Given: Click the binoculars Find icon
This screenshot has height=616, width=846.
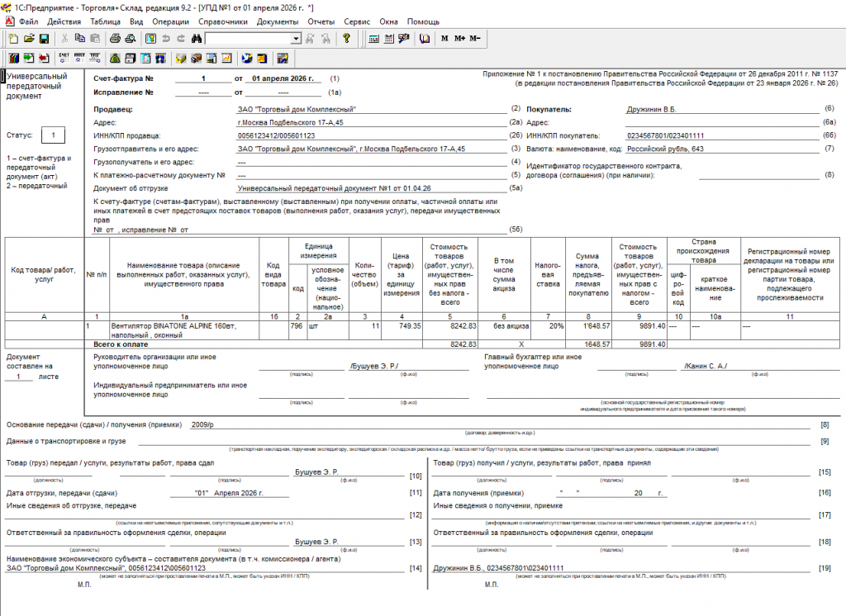Looking at the screenshot, I should click(197, 38).
